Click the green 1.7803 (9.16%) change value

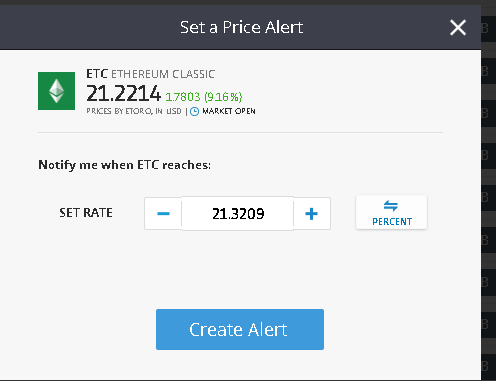(204, 97)
